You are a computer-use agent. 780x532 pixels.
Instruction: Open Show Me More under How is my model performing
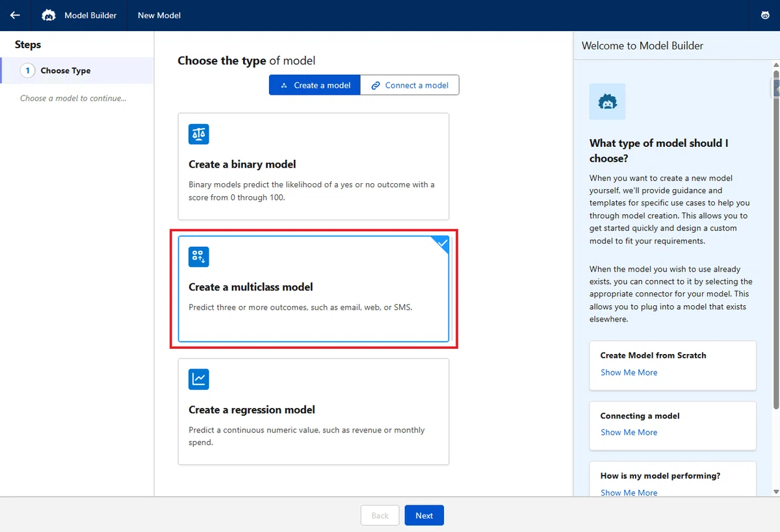(629, 492)
